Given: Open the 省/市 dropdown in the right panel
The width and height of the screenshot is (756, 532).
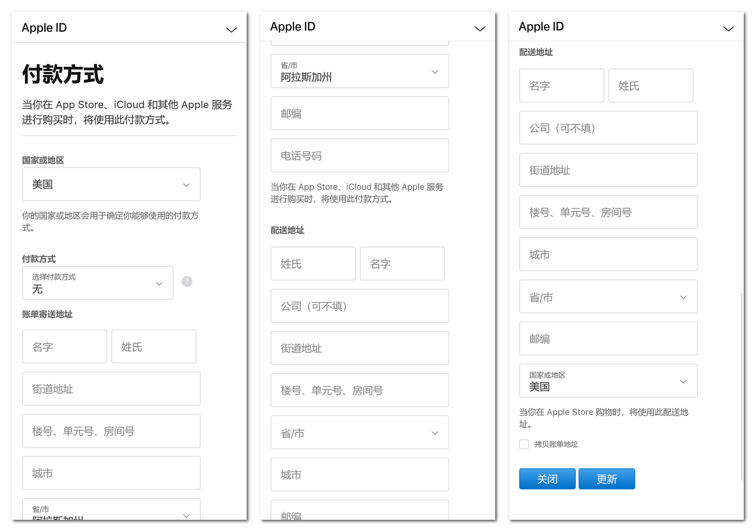Looking at the screenshot, I should click(608, 297).
